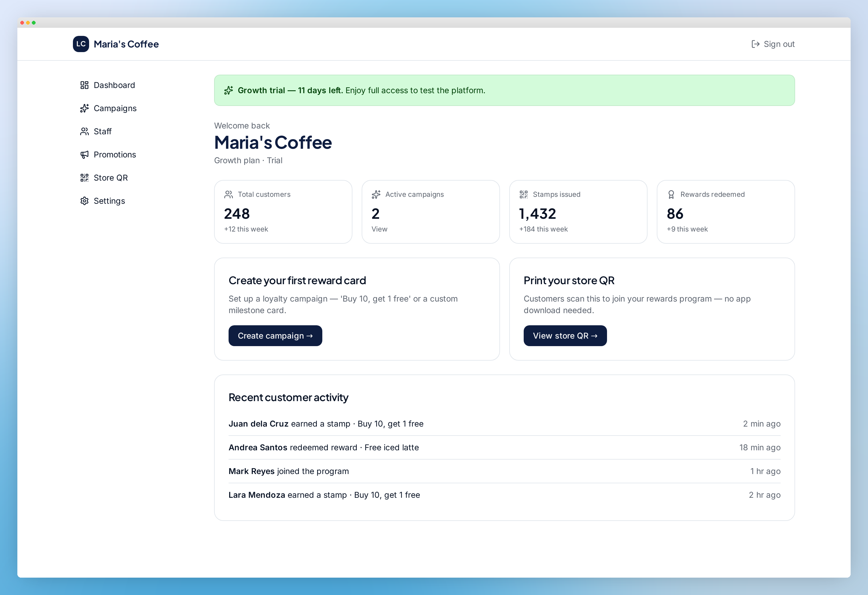Open the Dashboard menu item
Screen dimensions: 868x595
[108, 85]
